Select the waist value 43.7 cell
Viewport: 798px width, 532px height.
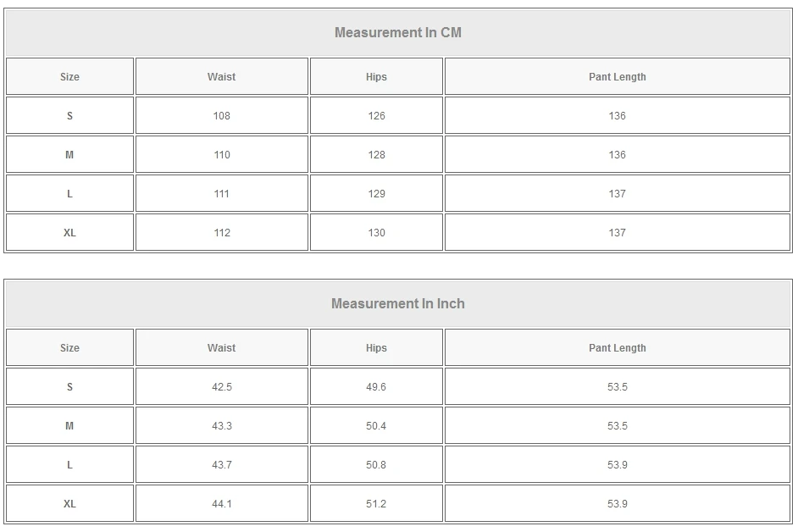(221, 465)
